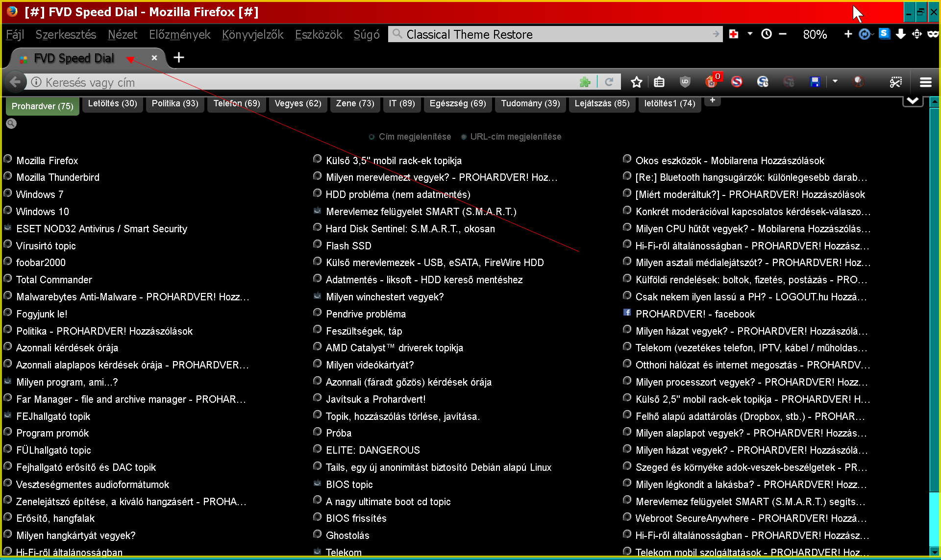Image resolution: width=941 pixels, height=560 pixels.
Task: Select the 'Cím megjelenítése' radio option
Action: point(371,137)
